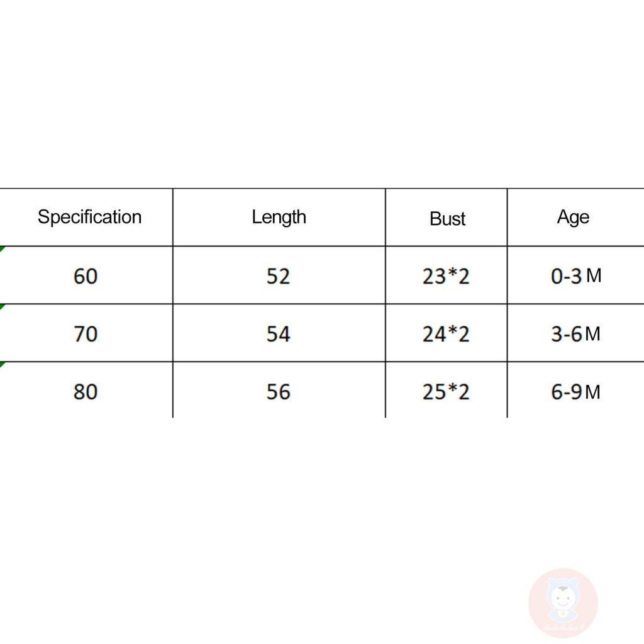Select the Bust column header
Image resolution: width=644 pixels, height=644 pixels.
pyautogui.click(x=447, y=218)
